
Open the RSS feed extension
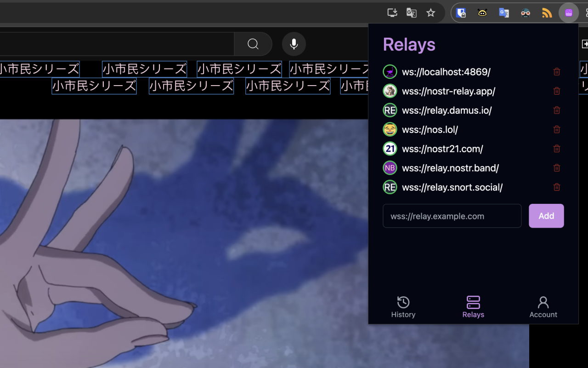[547, 13]
